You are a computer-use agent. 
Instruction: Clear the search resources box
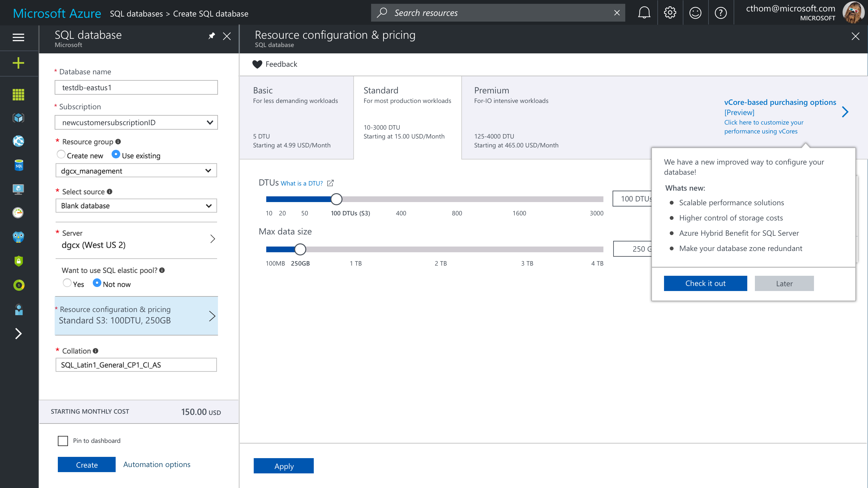(x=617, y=13)
